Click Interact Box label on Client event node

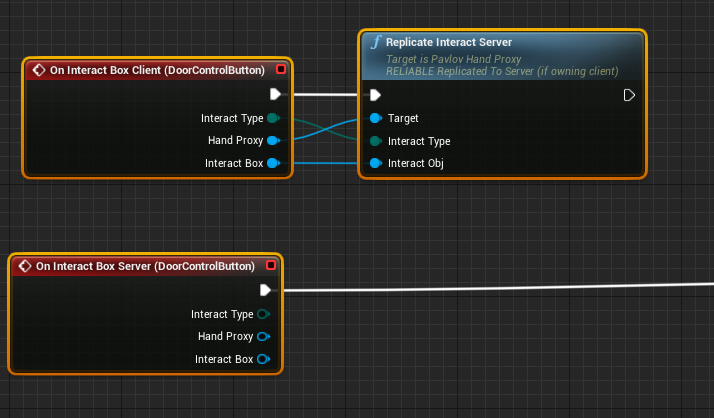tap(234, 163)
